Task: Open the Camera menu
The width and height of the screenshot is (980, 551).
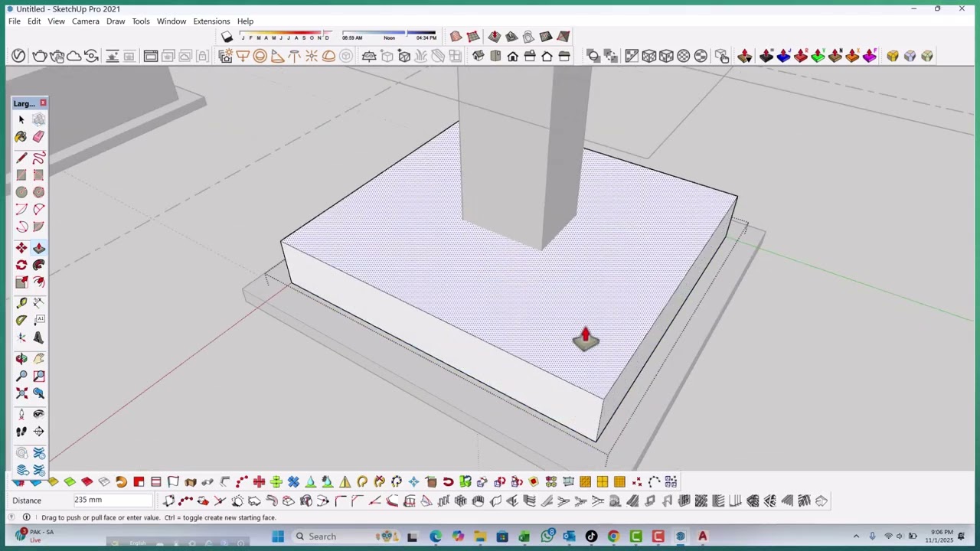Action: [x=86, y=21]
